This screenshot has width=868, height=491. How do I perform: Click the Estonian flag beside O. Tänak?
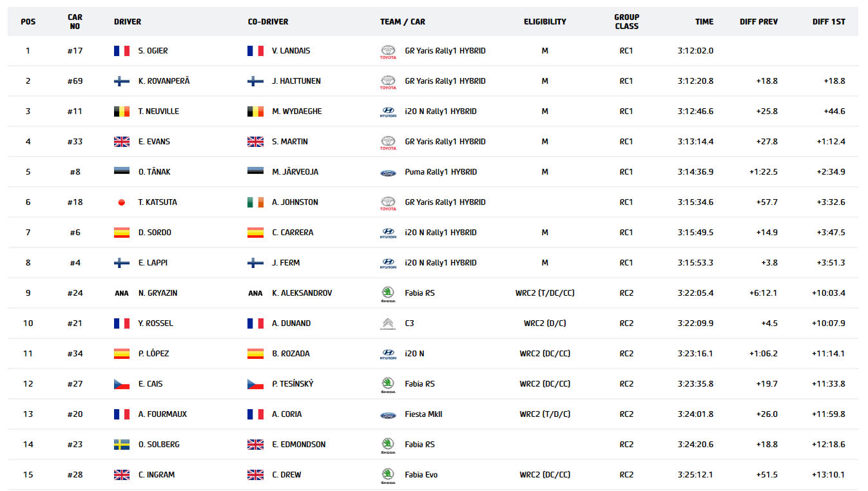pyautogui.click(x=122, y=172)
